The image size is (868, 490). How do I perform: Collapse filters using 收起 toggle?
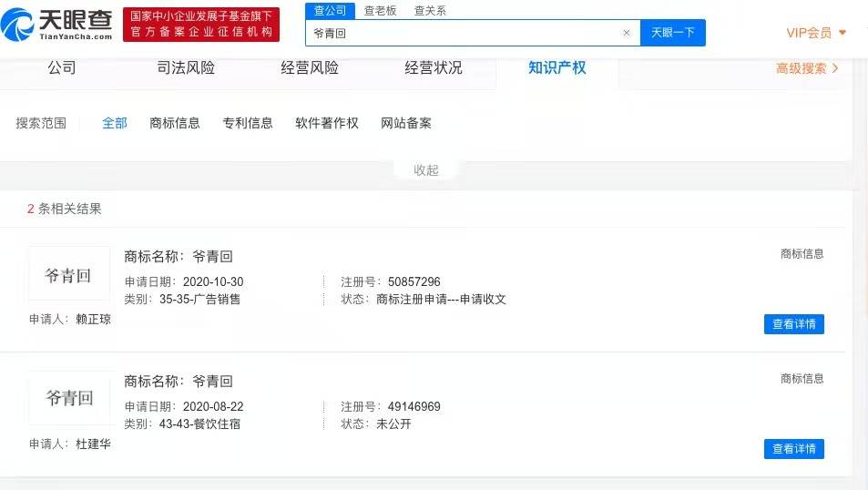425,170
